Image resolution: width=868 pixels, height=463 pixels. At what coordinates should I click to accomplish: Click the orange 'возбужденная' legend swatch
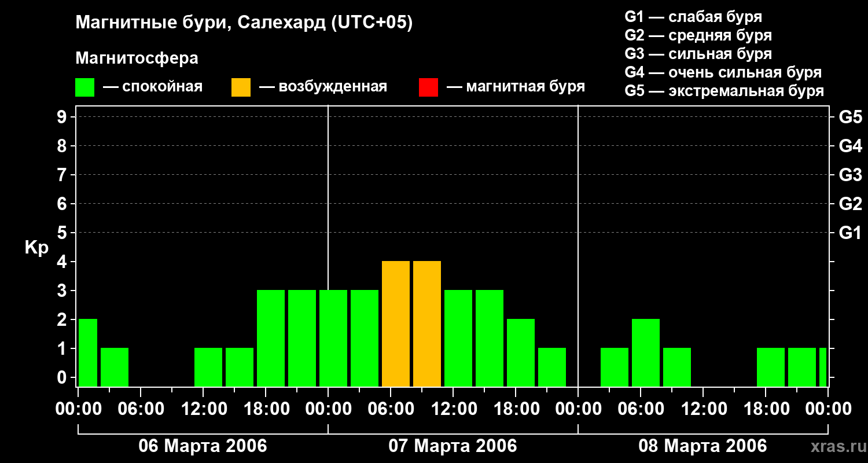[x=241, y=87]
